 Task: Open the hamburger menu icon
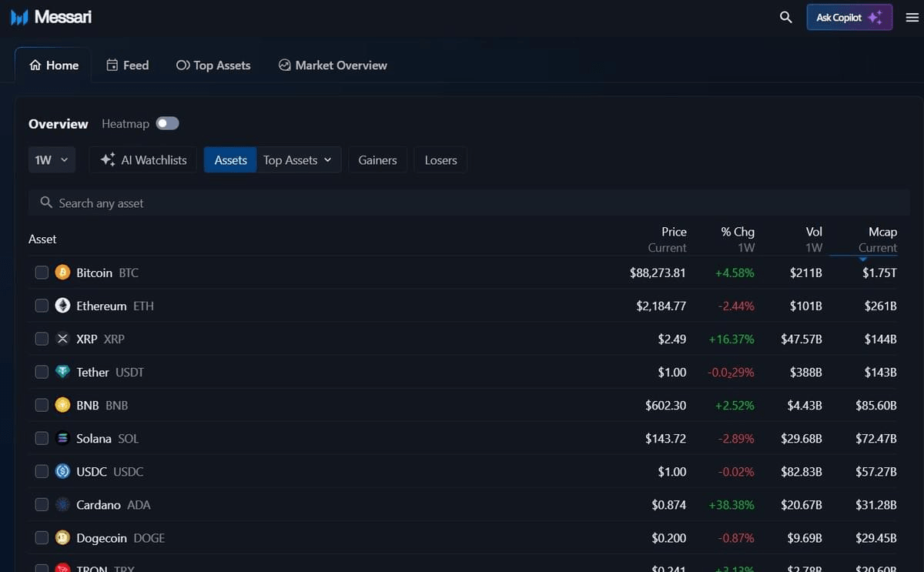pyautogui.click(x=912, y=18)
